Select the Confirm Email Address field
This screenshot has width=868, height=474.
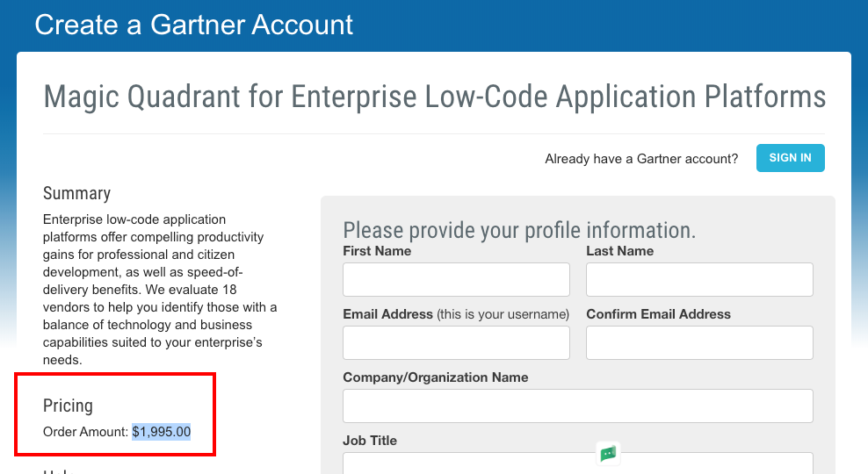[699, 342]
